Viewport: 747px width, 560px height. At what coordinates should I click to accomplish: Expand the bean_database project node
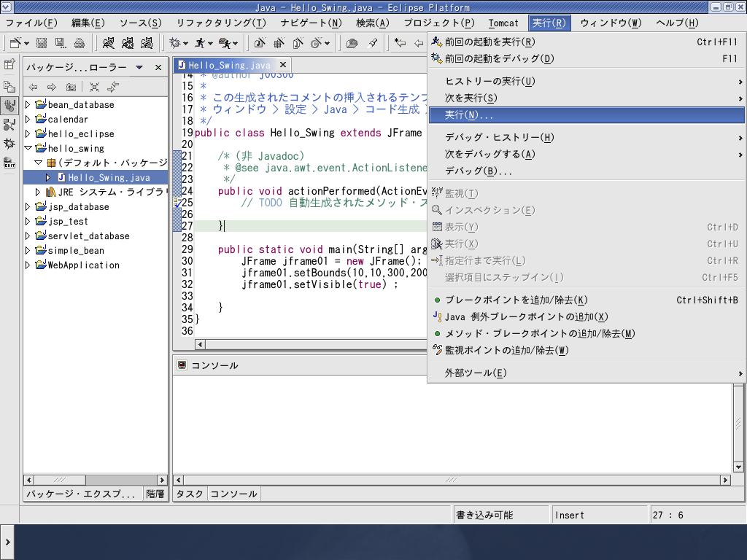pos(28,104)
